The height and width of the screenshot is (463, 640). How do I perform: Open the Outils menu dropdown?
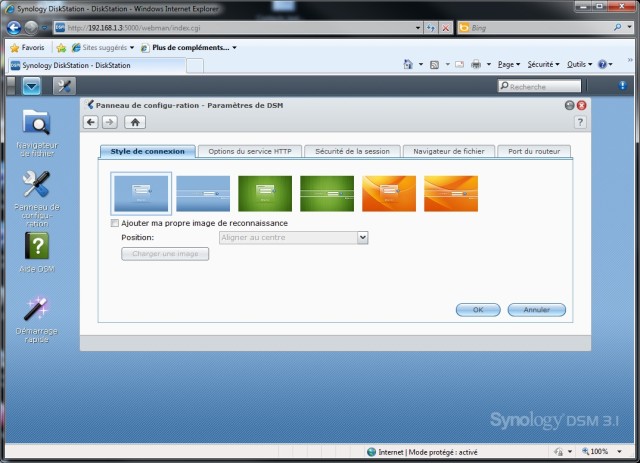click(x=579, y=65)
